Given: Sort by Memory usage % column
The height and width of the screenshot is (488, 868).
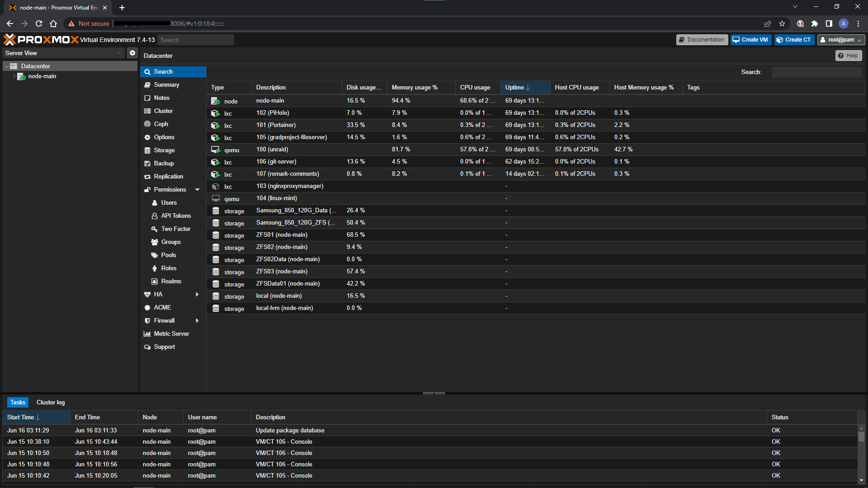Looking at the screenshot, I should [x=421, y=88].
